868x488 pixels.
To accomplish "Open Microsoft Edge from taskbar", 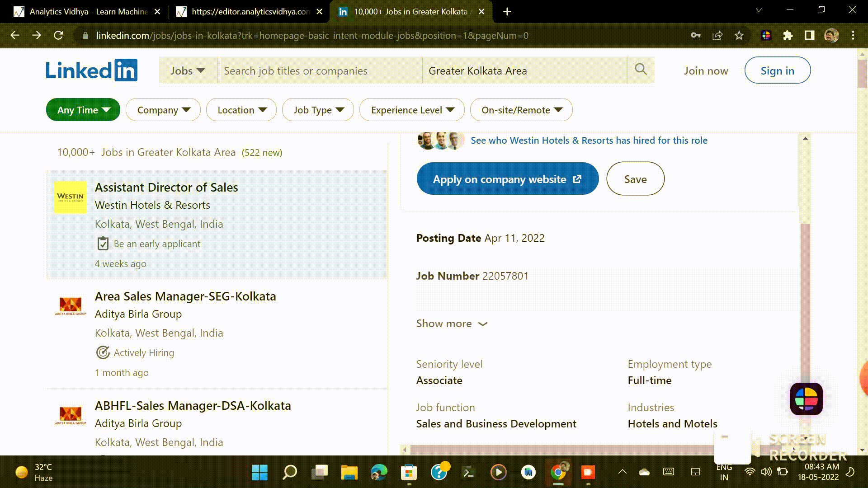I will [x=379, y=473].
